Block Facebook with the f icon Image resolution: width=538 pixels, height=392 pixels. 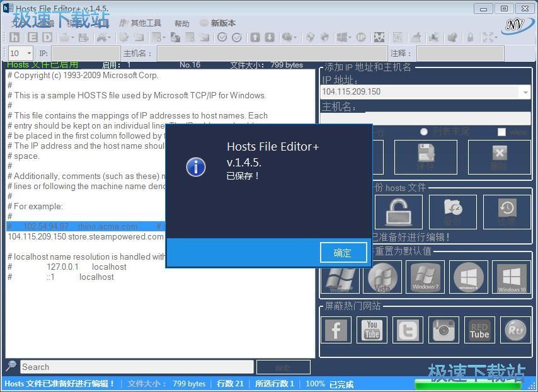(x=336, y=330)
